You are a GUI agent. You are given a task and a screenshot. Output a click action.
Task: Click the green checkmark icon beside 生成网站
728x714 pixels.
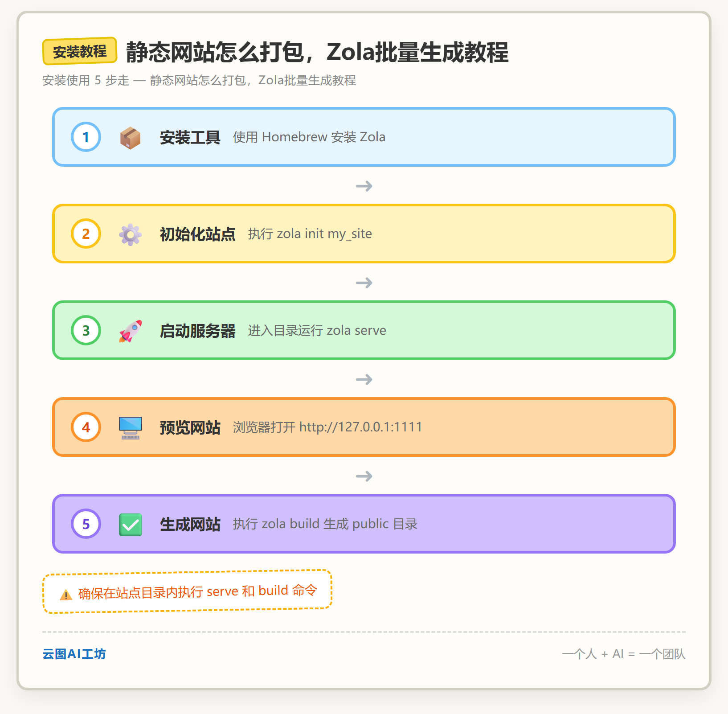coord(130,524)
